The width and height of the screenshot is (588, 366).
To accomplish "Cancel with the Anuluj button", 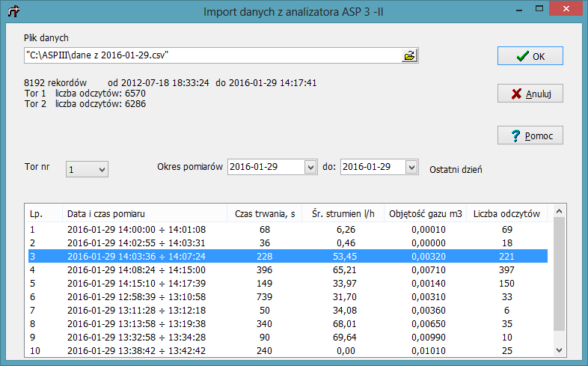I will pos(530,94).
